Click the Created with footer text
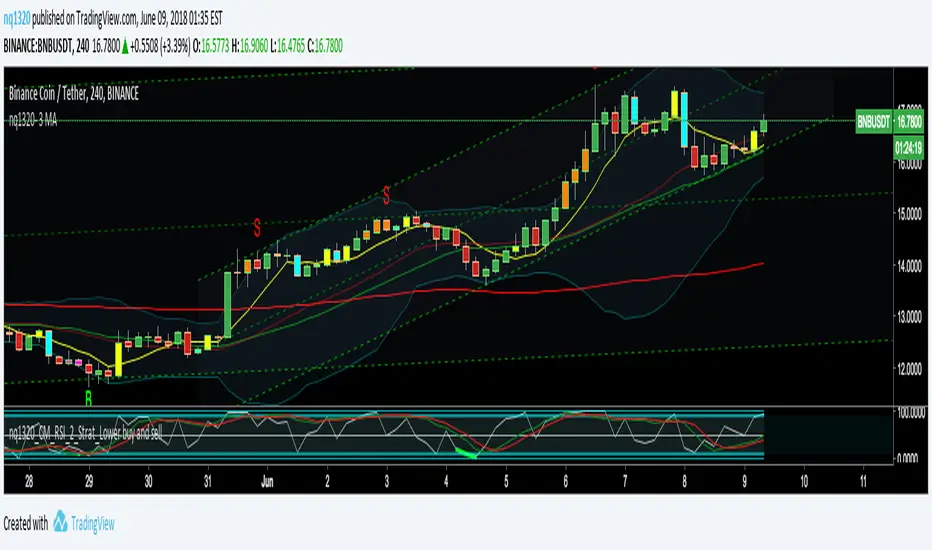932x550 pixels. coord(26,524)
